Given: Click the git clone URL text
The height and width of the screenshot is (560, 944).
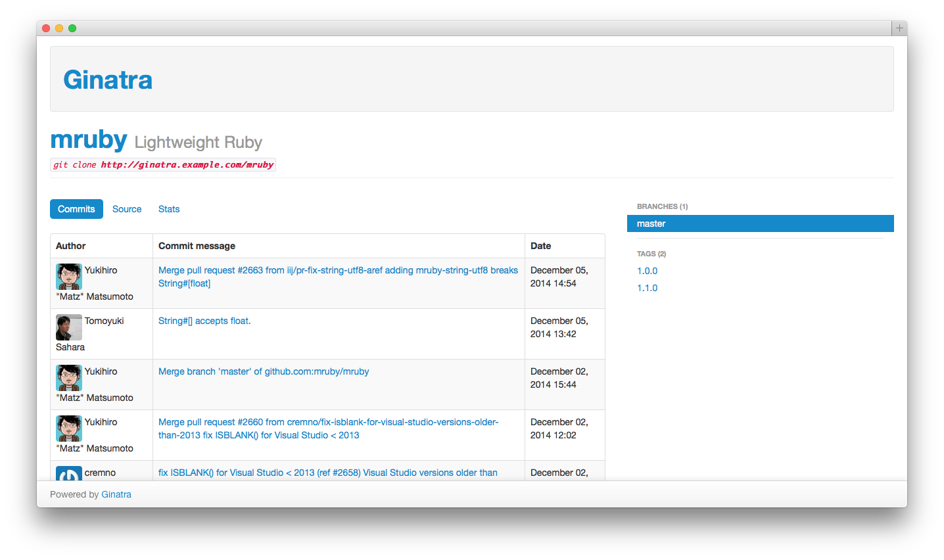Looking at the screenshot, I should [187, 165].
